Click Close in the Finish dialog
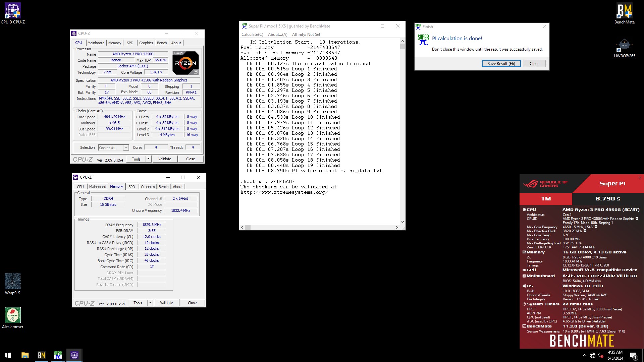The height and width of the screenshot is (362, 644). tap(534, 64)
